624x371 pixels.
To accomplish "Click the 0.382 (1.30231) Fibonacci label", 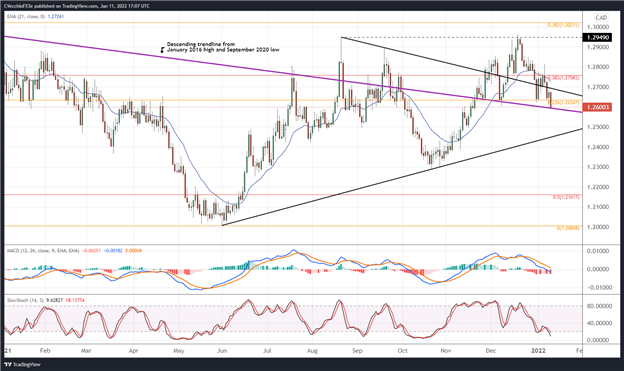I will coord(564,25).
